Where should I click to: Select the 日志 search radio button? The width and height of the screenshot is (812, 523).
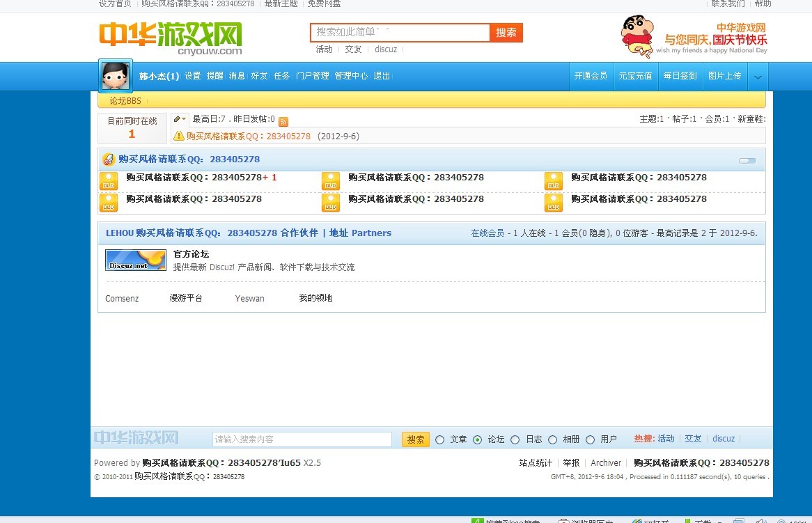coord(515,439)
